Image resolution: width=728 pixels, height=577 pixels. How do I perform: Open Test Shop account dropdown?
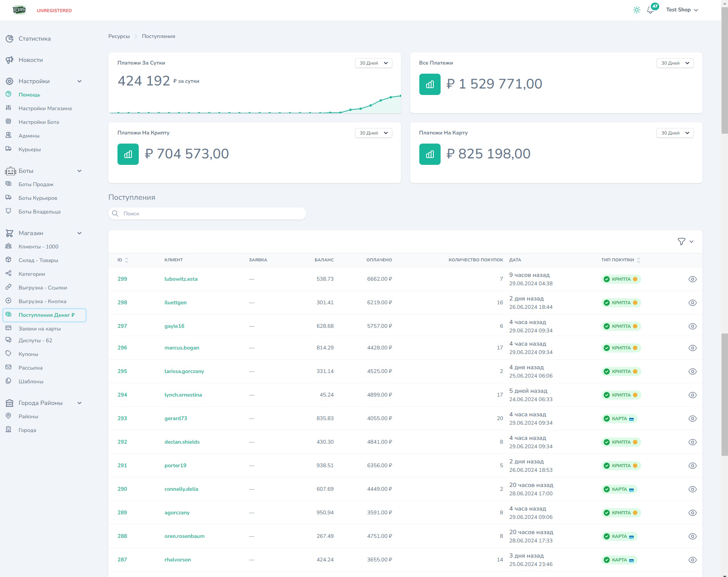tap(682, 10)
